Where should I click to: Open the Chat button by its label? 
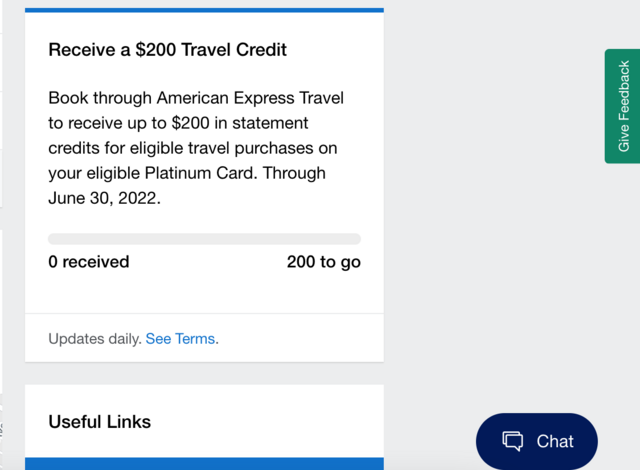(555, 441)
